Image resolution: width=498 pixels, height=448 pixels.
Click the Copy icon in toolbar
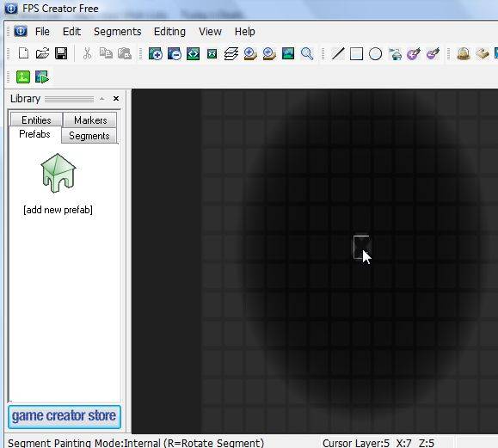tap(106, 53)
